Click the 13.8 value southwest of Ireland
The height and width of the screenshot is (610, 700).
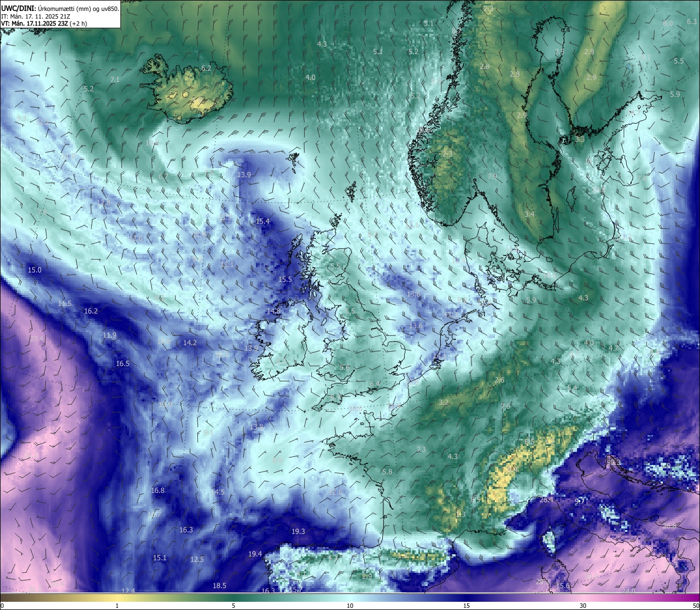[256, 427]
